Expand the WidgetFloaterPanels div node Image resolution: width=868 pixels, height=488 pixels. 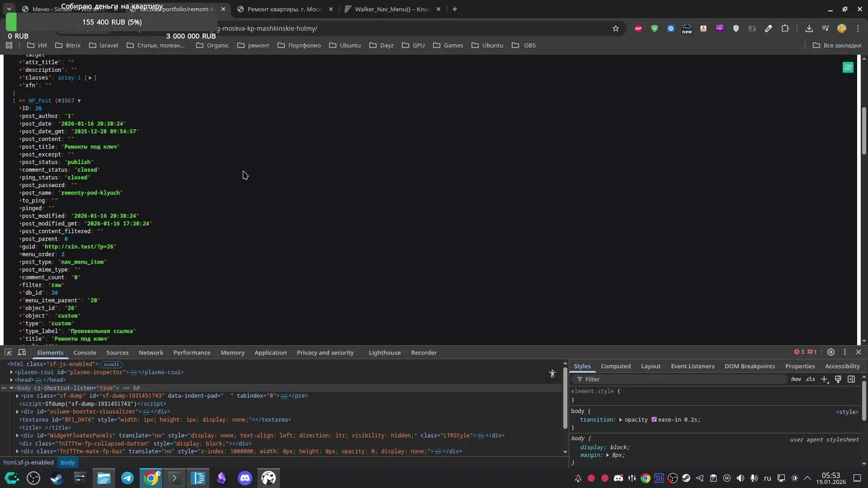[17, 435]
